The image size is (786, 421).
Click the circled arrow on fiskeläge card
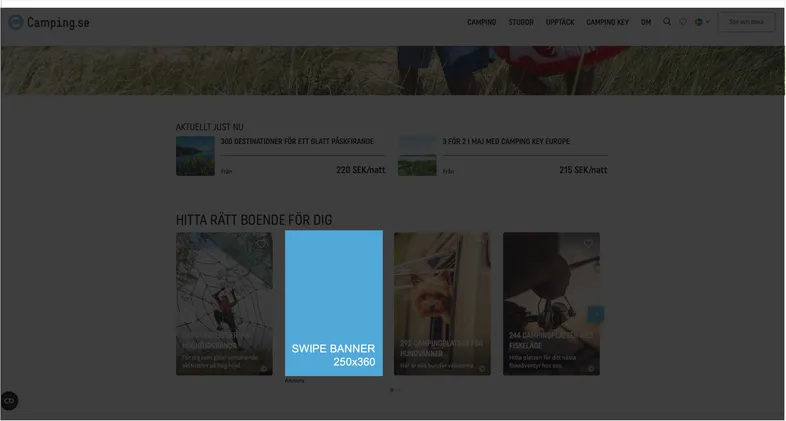[591, 368]
